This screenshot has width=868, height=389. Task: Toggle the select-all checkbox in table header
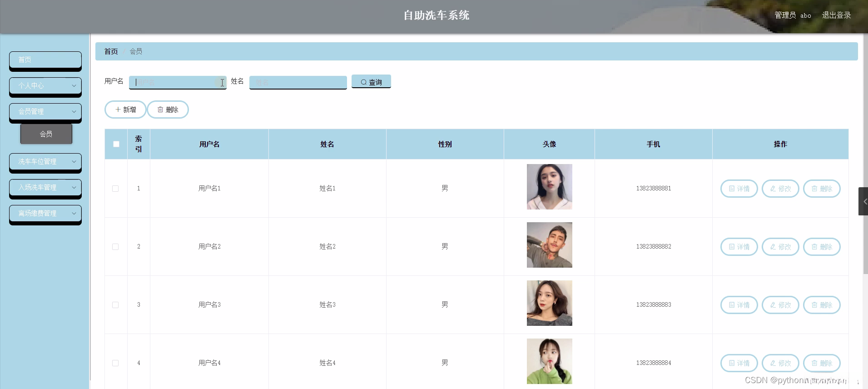click(x=116, y=144)
